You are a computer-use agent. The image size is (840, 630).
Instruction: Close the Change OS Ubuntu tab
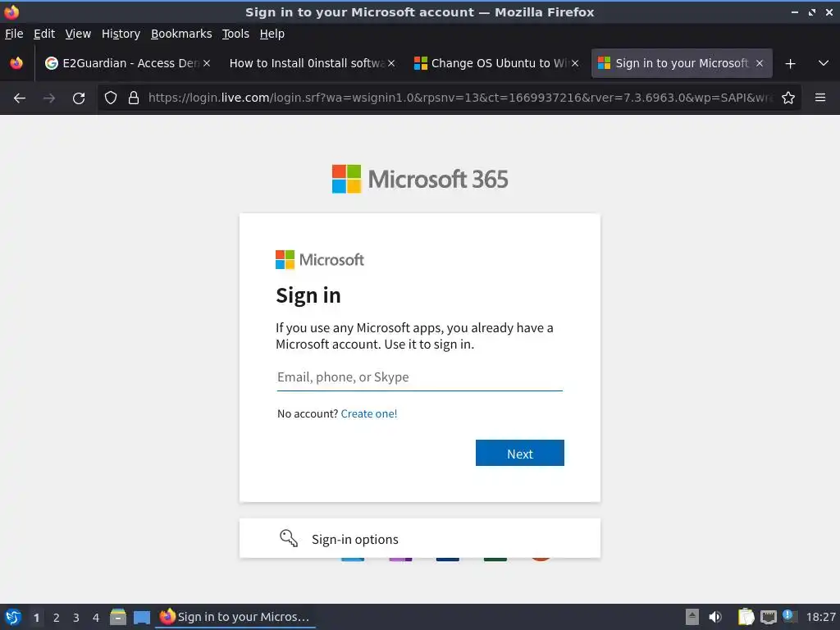[x=575, y=63]
